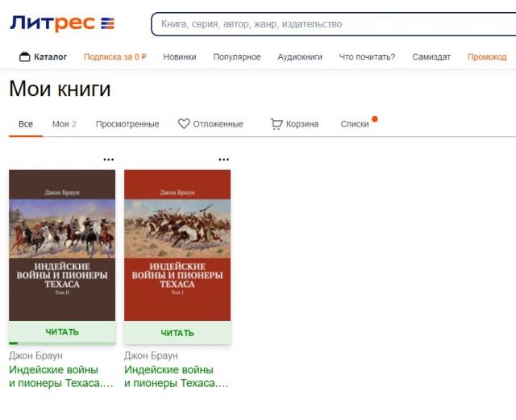Open Подписка за 0 ₽ menu item
The height and width of the screenshot is (420, 516).
[114, 57]
